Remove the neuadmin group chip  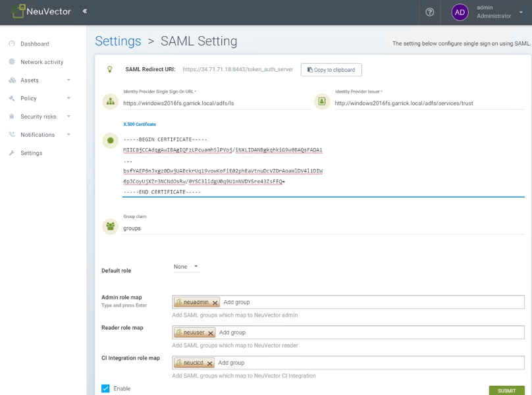tap(215, 303)
